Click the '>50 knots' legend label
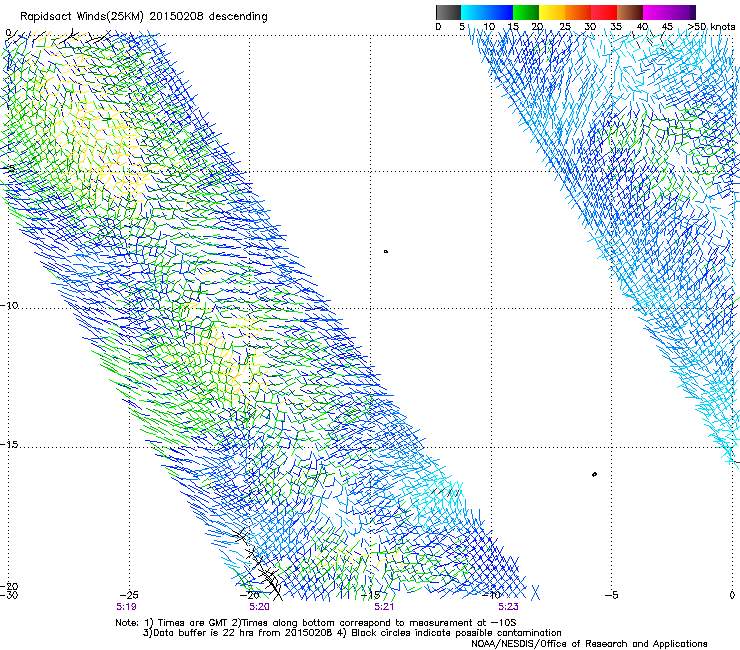Viewport: 740px width, 650px height. (x=711, y=27)
